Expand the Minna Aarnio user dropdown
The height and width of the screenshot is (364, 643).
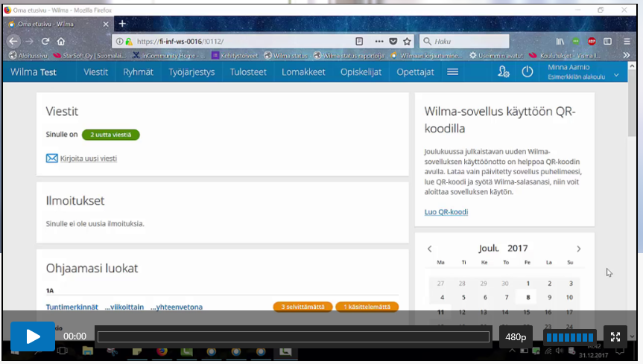pos(616,76)
